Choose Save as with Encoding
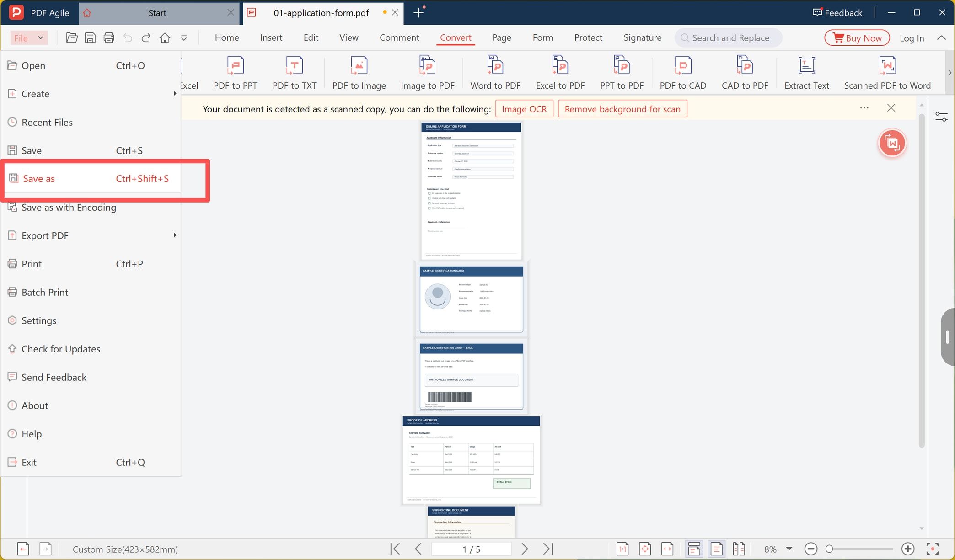This screenshot has width=955, height=560. pyautogui.click(x=91, y=207)
